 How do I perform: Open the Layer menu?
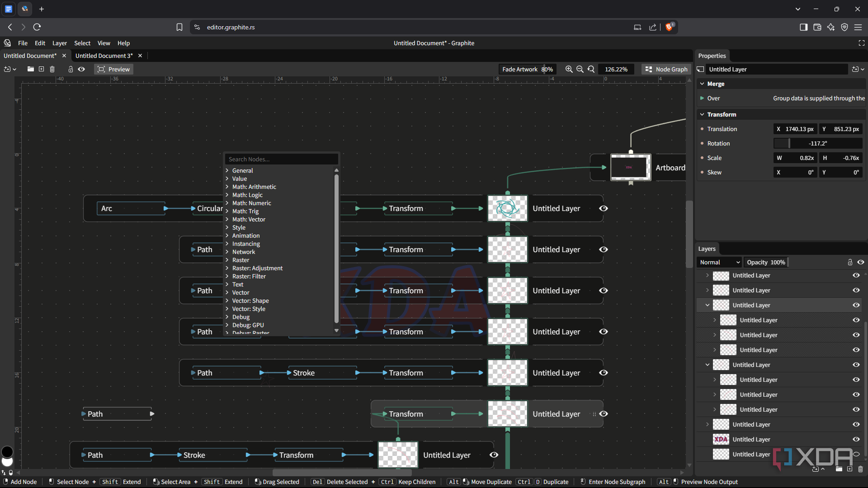point(60,43)
